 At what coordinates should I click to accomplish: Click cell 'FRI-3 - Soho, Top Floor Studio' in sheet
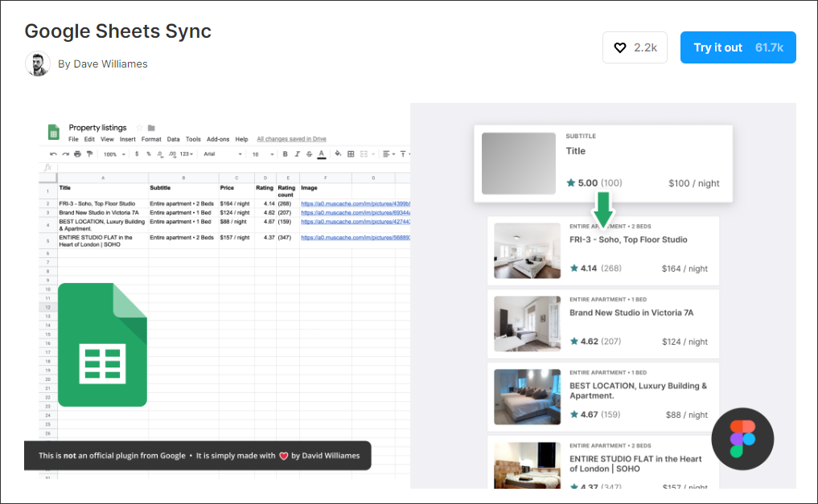103,204
